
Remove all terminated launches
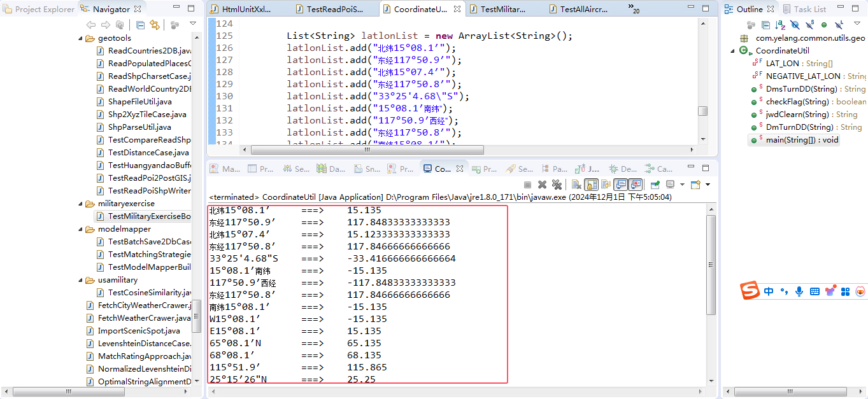pyautogui.click(x=557, y=185)
